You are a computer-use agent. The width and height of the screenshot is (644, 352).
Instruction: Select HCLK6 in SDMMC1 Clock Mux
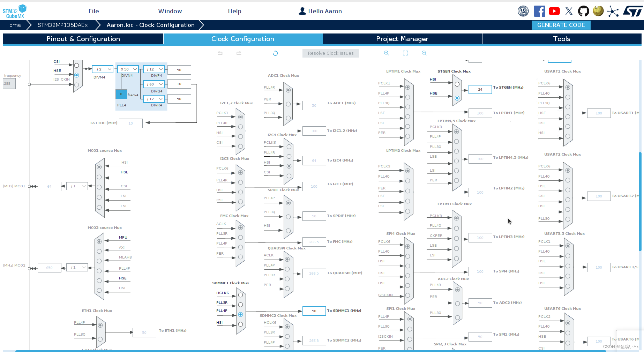tap(240, 295)
